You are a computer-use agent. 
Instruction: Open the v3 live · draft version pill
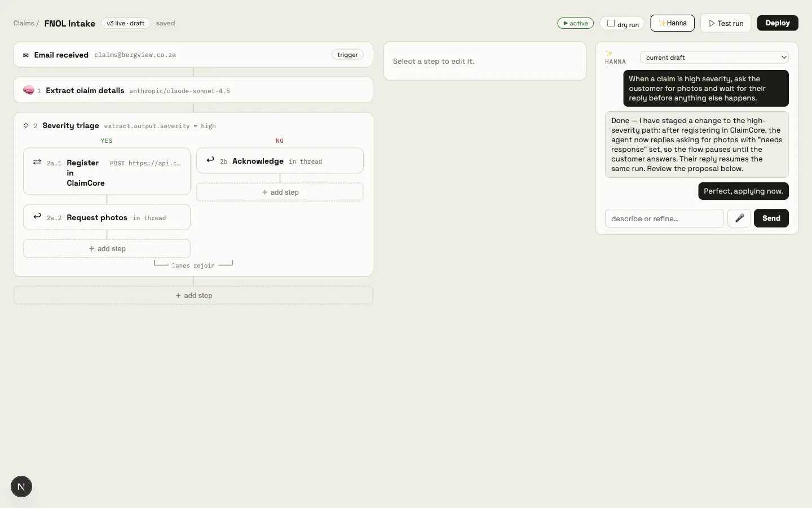point(126,23)
